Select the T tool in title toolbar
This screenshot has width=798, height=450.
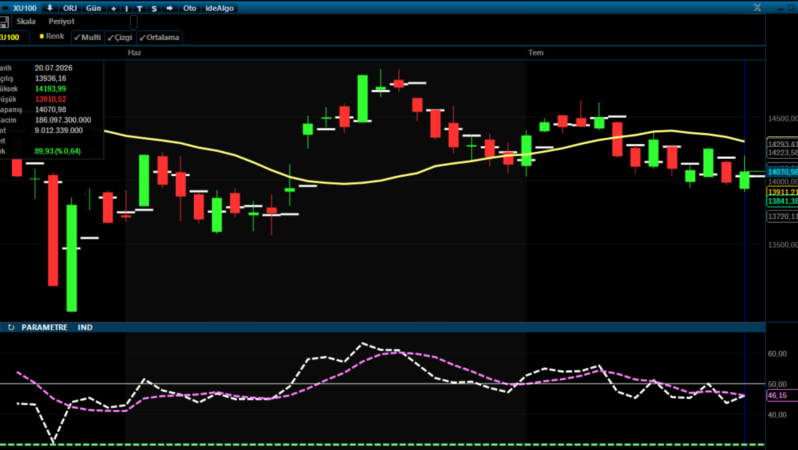click(x=139, y=8)
